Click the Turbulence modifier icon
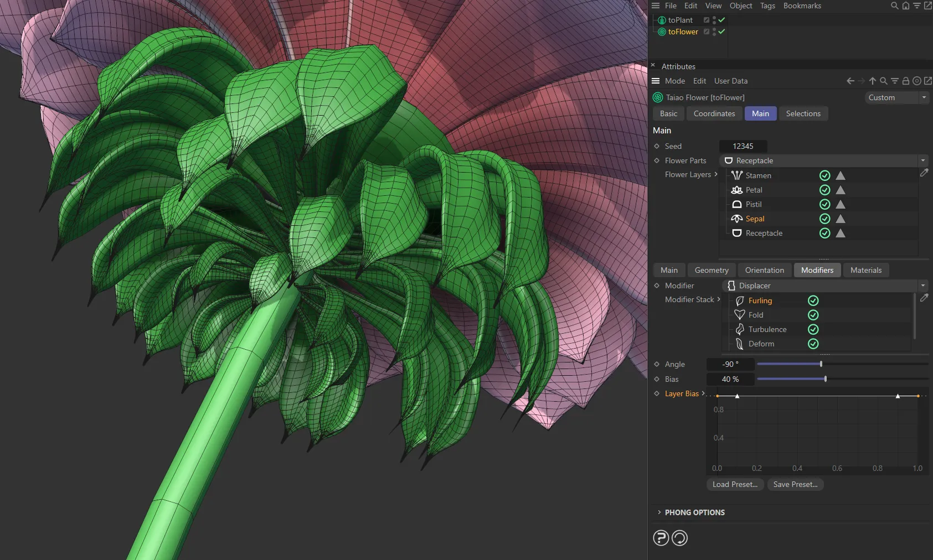933x560 pixels. 740,329
